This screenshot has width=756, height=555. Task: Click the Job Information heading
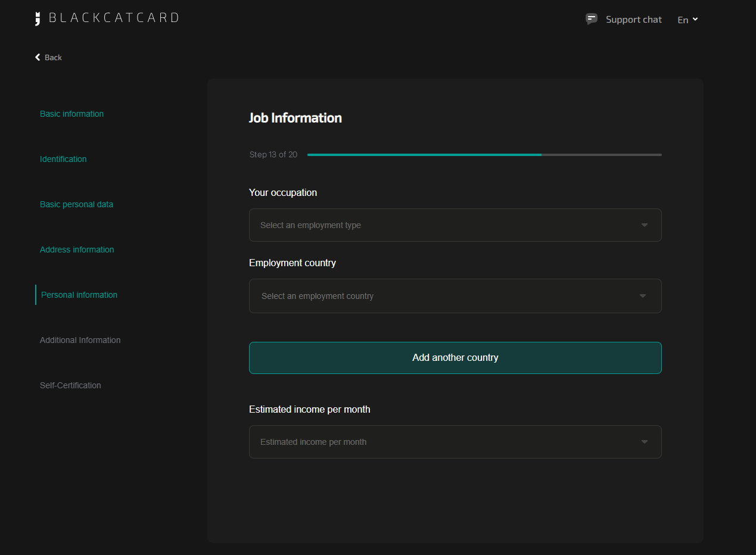tap(295, 118)
